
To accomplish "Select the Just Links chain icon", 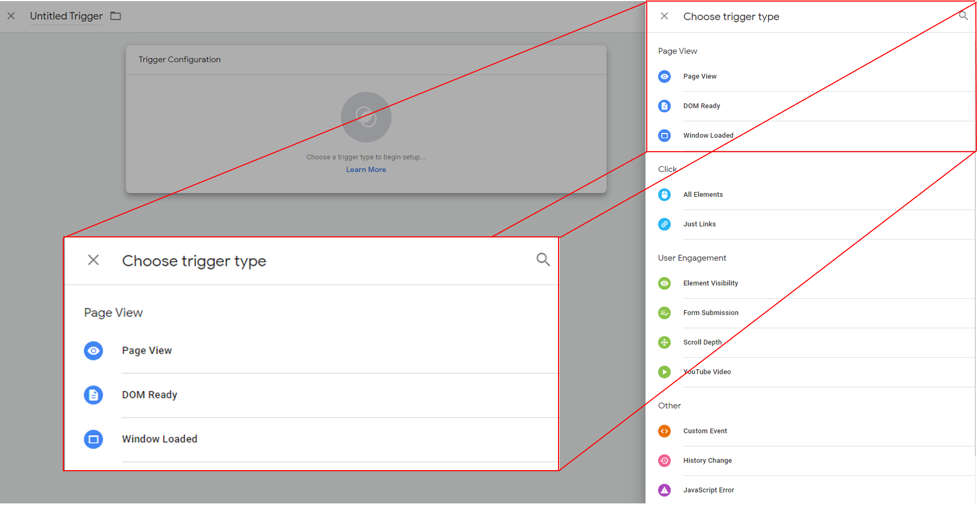I will (664, 224).
